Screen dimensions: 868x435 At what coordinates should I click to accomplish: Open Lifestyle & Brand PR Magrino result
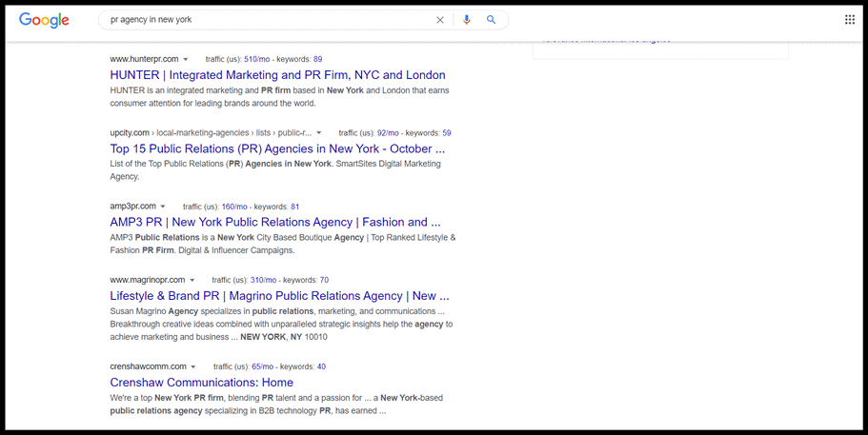(279, 296)
